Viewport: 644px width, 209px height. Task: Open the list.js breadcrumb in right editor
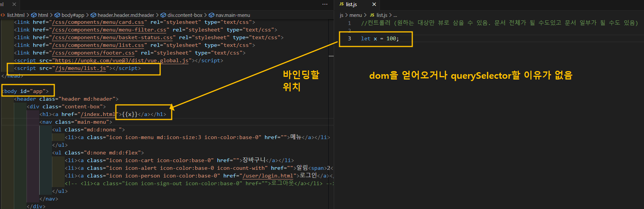pos(382,15)
